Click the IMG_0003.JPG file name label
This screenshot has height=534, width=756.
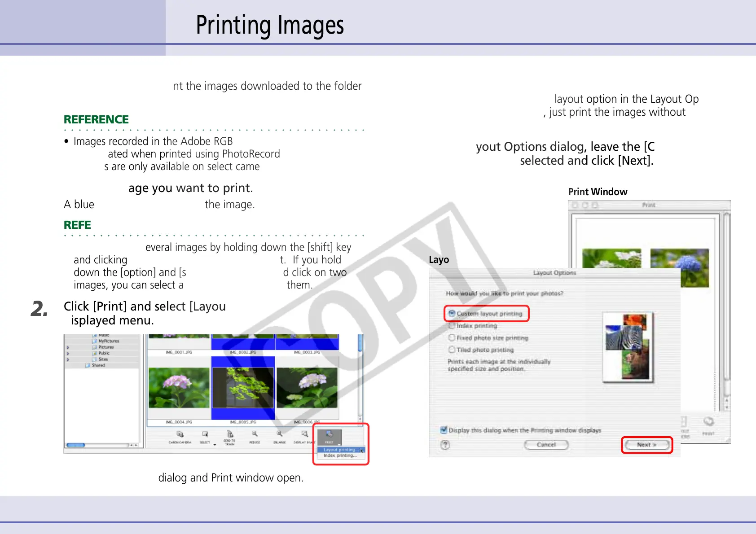point(307,353)
